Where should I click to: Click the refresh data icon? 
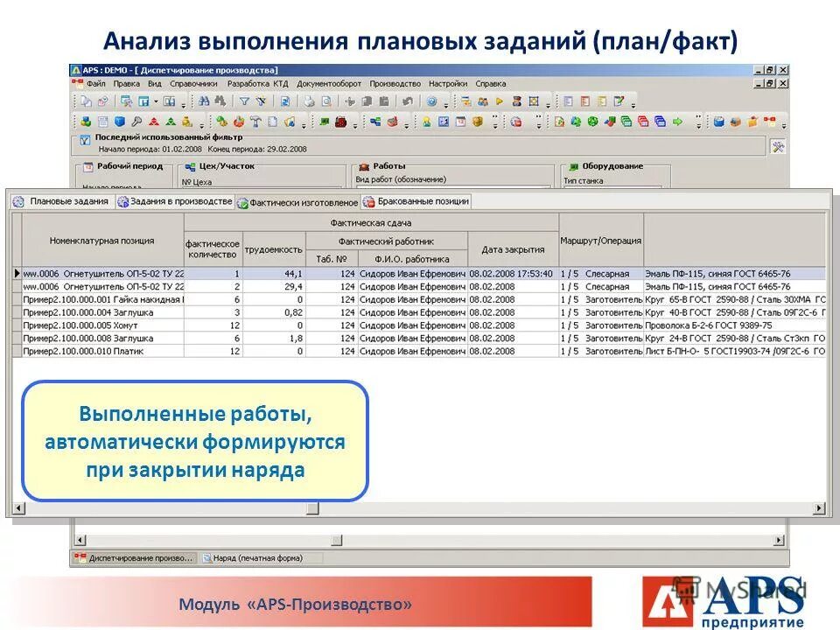click(284, 102)
